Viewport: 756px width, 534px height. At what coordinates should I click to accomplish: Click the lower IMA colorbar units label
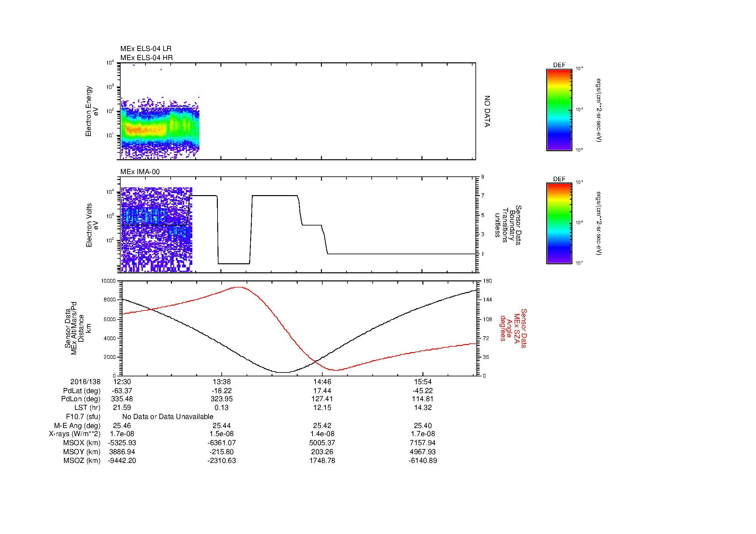599,224
